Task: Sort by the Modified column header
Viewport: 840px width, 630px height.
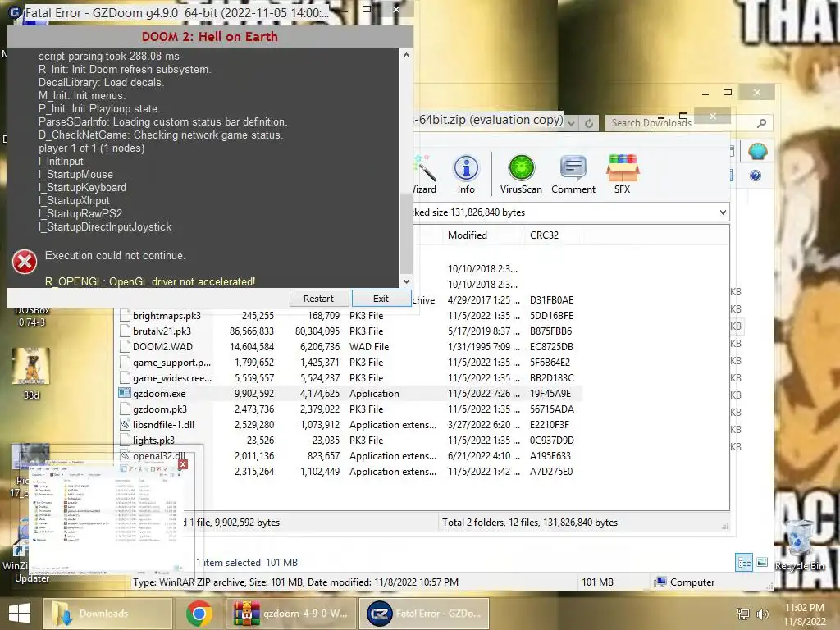Action: [x=468, y=235]
